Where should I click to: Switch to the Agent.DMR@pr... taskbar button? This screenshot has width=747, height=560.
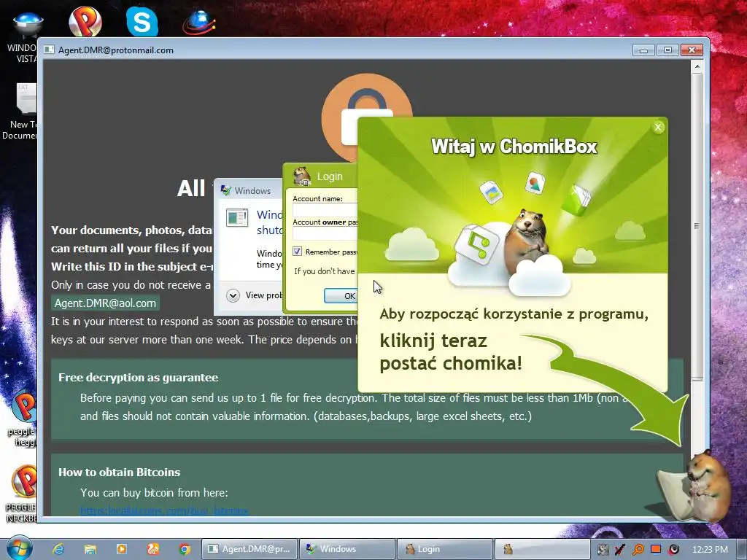click(249, 549)
